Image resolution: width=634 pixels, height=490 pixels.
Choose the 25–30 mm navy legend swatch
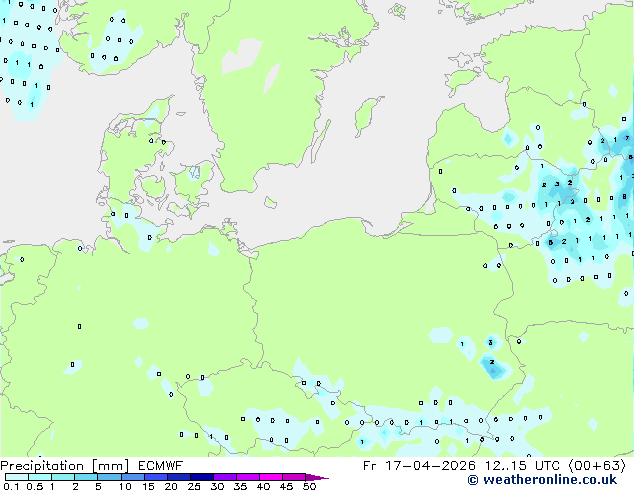202,477
